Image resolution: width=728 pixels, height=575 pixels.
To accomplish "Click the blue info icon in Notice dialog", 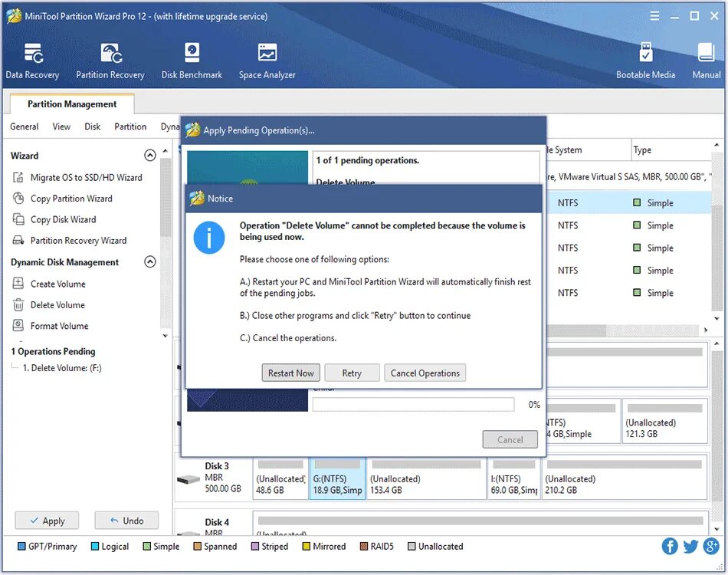I will click(209, 238).
